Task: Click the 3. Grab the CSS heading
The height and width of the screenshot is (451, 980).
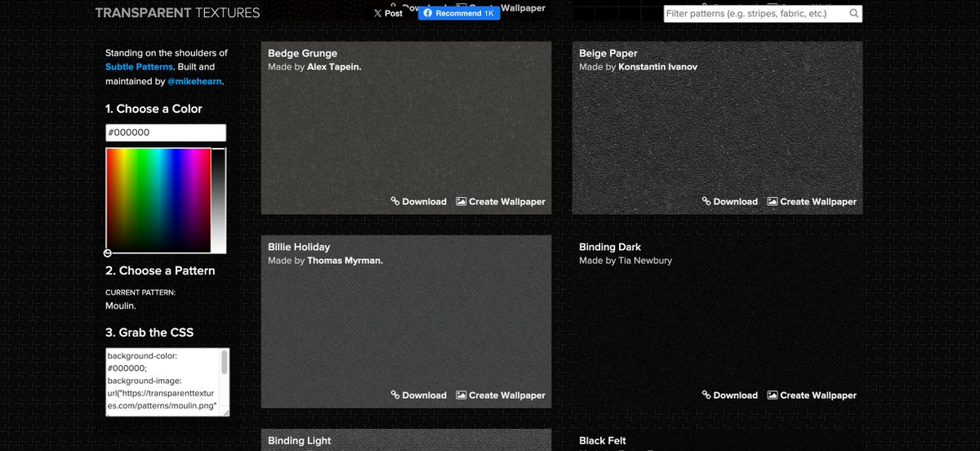Action: pos(149,333)
